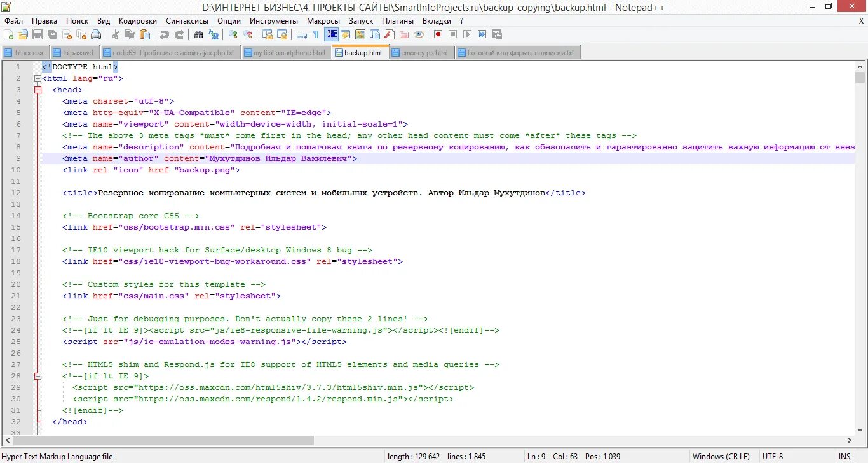Toggle Show All Characters pilcrow icon
Viewport: 868px width, 463px height.
tap(316, 34)
